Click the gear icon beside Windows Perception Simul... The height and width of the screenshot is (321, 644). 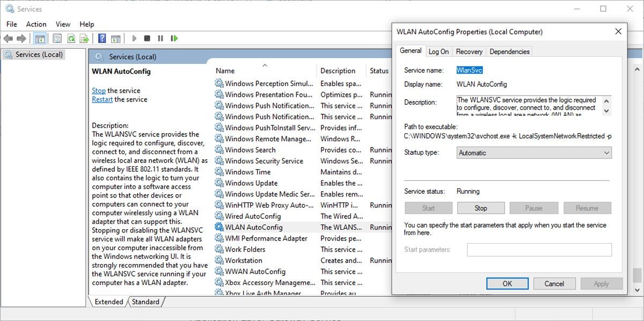pyautogui.click(x=219, y=84)
